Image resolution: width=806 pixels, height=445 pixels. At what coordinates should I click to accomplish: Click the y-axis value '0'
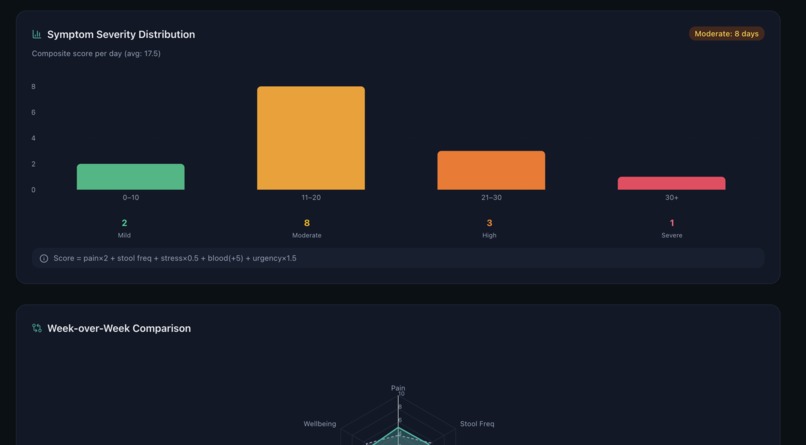33,190
